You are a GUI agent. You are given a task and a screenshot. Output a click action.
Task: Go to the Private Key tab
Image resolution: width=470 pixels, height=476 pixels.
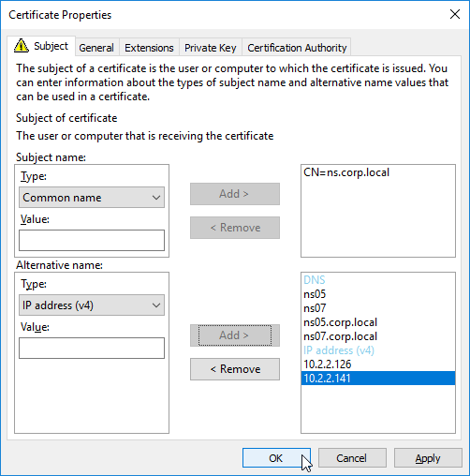[210, 48]
